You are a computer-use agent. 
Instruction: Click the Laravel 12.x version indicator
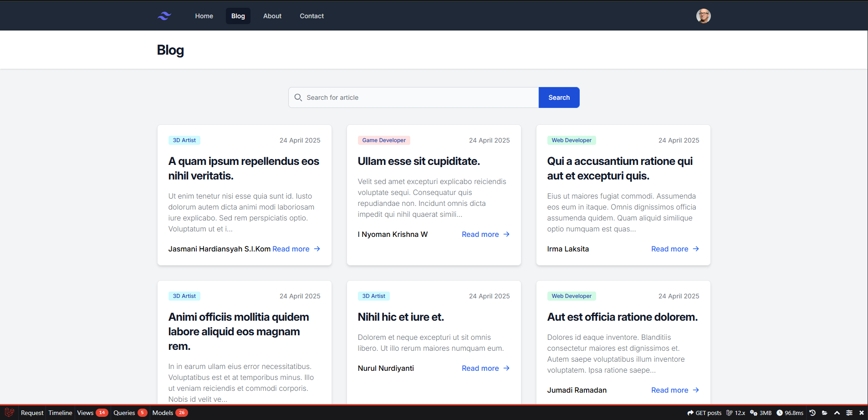click(735, 413)
